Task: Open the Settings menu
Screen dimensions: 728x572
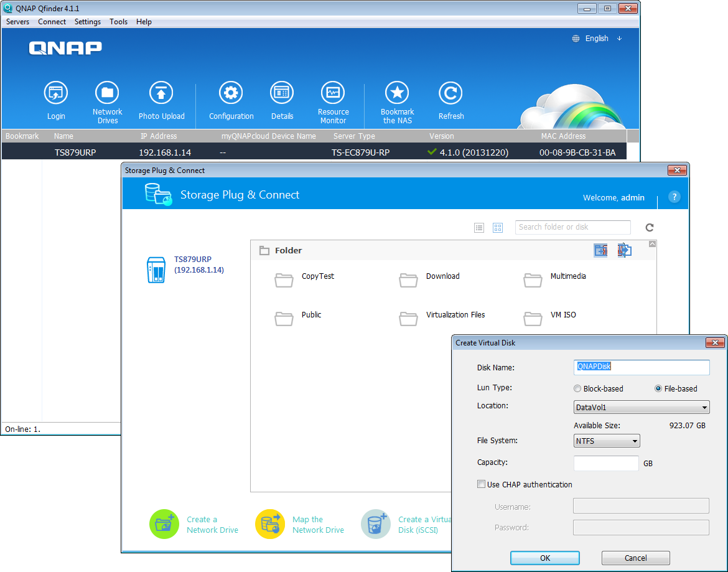Action: click(x=88, y=22)
